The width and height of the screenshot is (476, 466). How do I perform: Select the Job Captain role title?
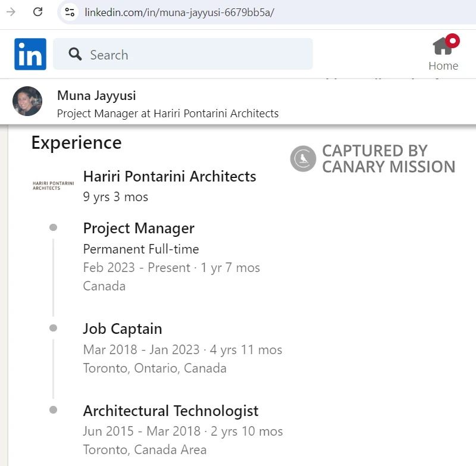[x=123, y=329]
